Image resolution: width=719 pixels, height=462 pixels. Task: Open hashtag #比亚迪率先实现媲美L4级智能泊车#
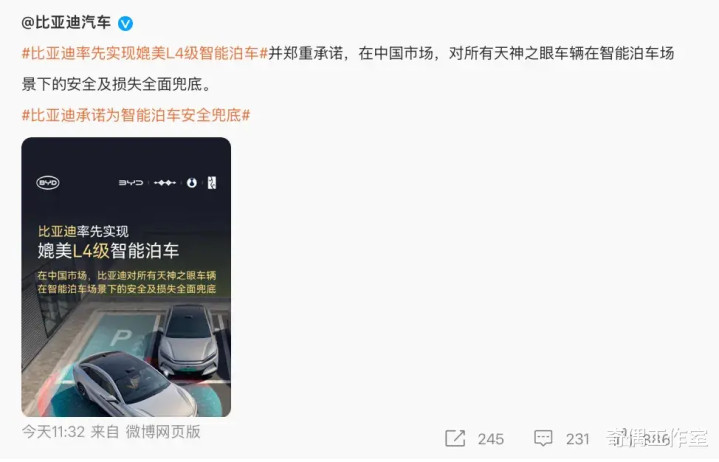(145, 54)
